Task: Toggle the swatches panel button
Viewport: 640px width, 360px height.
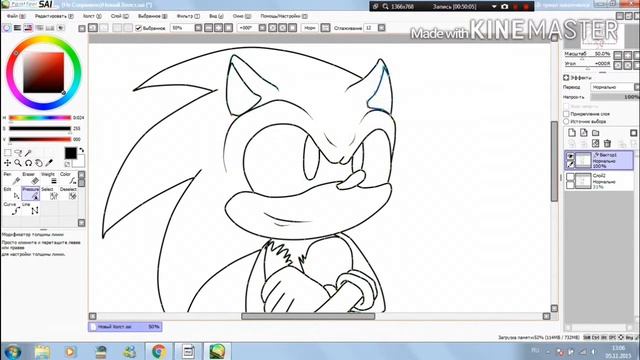Action: (x=50, y=28)
